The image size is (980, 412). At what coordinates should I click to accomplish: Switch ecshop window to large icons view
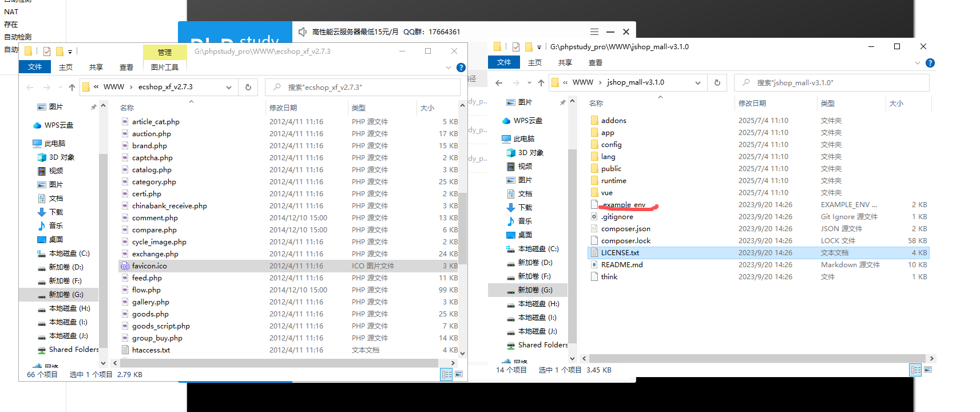point(458,374)
